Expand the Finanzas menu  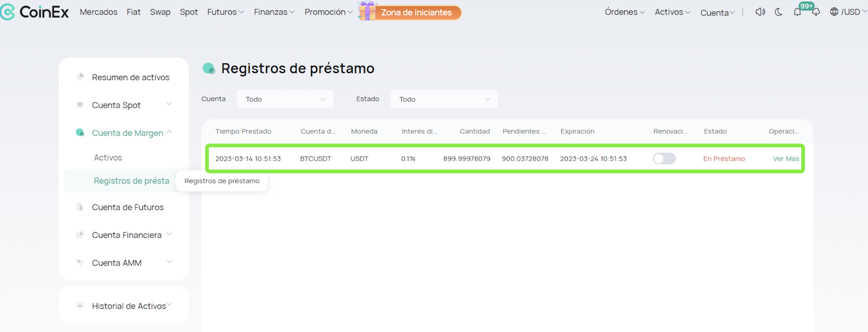[274, 12]
